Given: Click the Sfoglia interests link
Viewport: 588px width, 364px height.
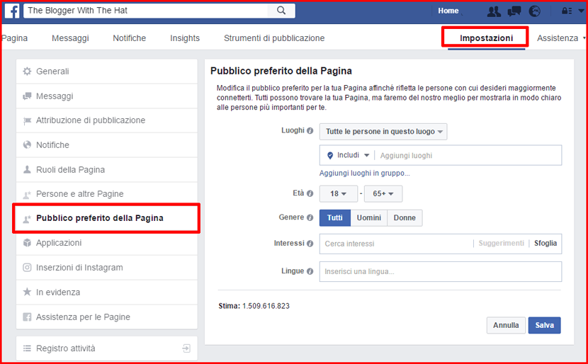Looking at the screenshot, I should (x=545, y=244).
